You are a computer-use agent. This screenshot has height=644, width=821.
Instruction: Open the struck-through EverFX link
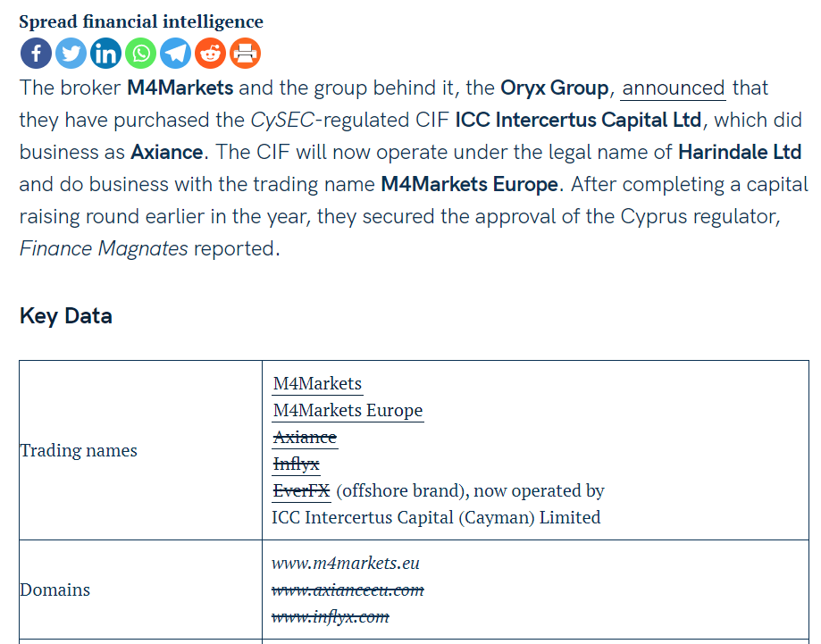301,491
